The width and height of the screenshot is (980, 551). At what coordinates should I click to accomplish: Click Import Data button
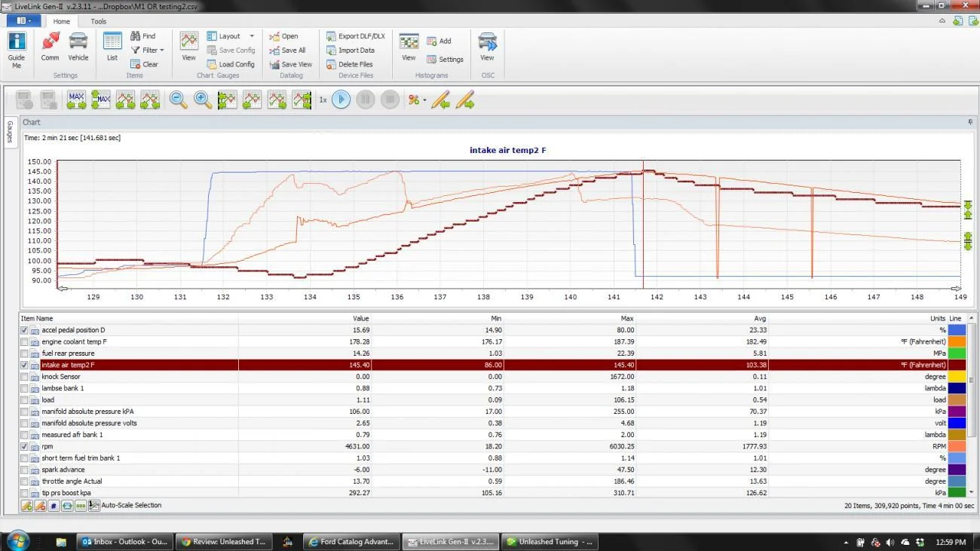pos(350,51)
